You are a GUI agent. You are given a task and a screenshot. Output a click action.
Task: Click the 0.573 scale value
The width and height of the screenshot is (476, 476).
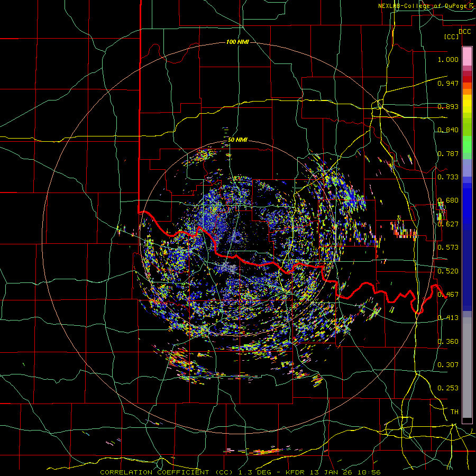448,248
